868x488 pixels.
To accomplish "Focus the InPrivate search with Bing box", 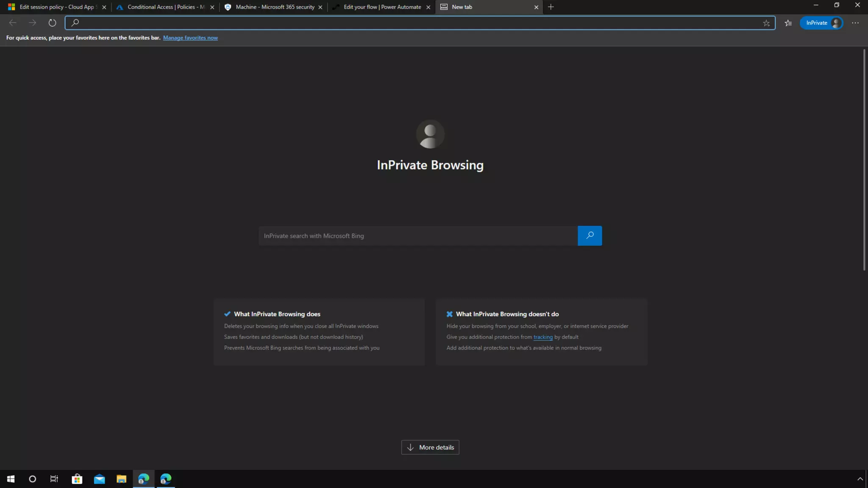I will 418,236.
